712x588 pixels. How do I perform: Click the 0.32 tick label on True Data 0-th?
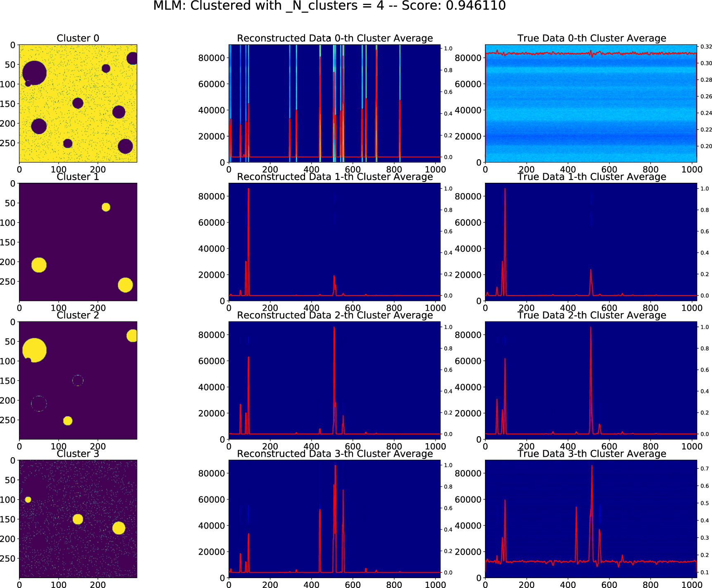(x=706, y=47)
